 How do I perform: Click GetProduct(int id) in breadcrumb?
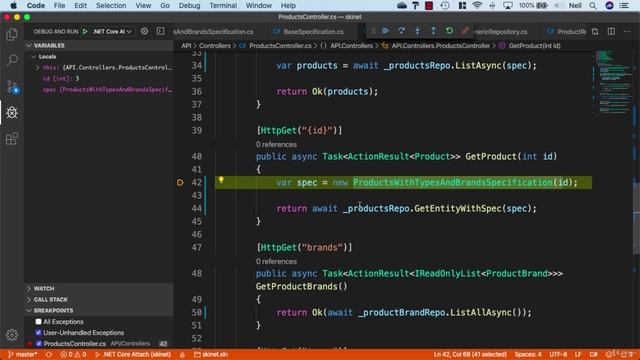[x=534, y=46]
